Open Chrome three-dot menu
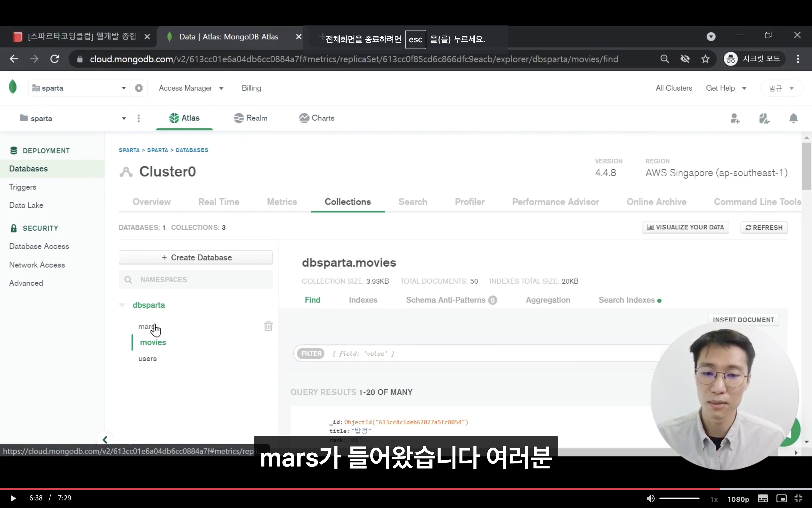The height and width of the screenshot is (508, 812). pos(798,59)
